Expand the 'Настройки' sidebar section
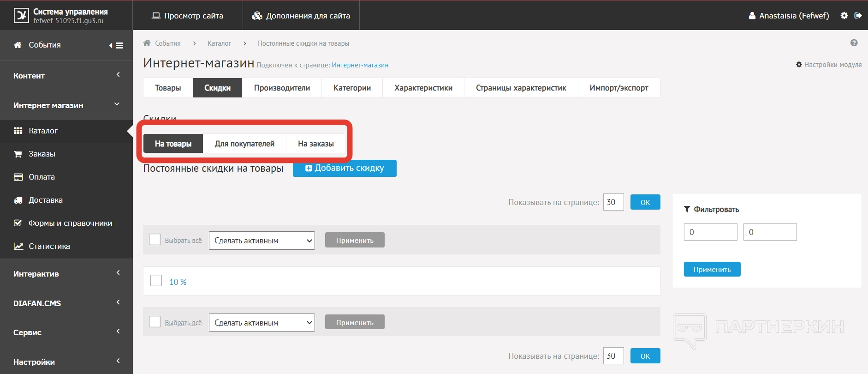This screenshot has width=868, height=374. pyautogui.click(x=66, y=362)
